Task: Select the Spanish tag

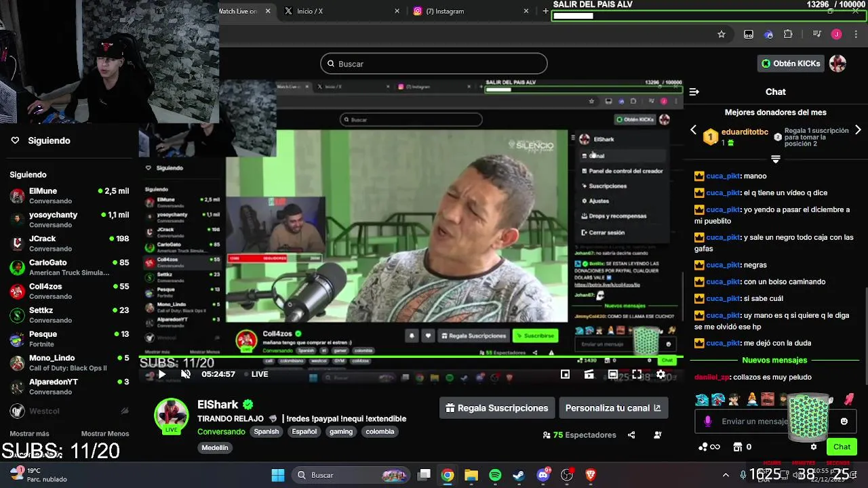Action: click(267, 432)
